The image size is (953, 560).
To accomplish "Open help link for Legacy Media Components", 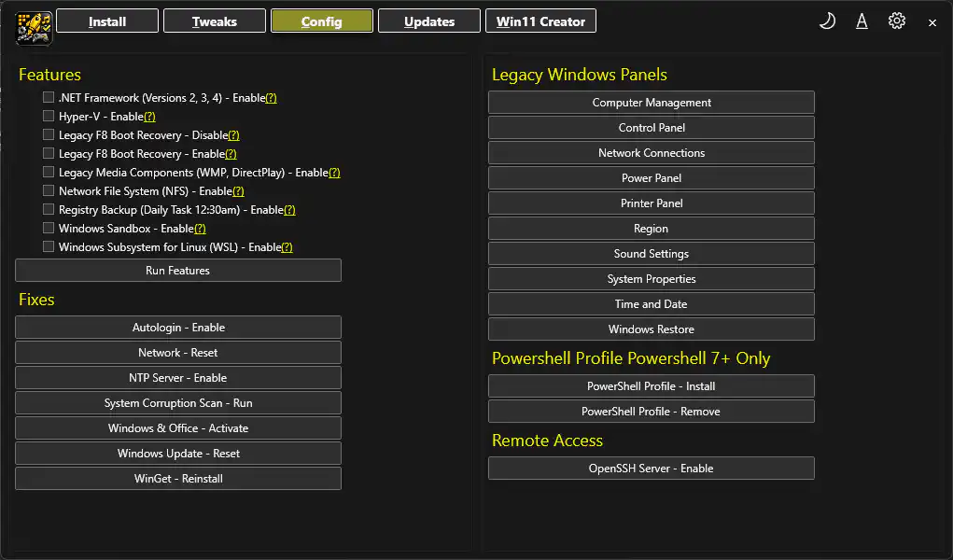I will (x=334, y=173).
